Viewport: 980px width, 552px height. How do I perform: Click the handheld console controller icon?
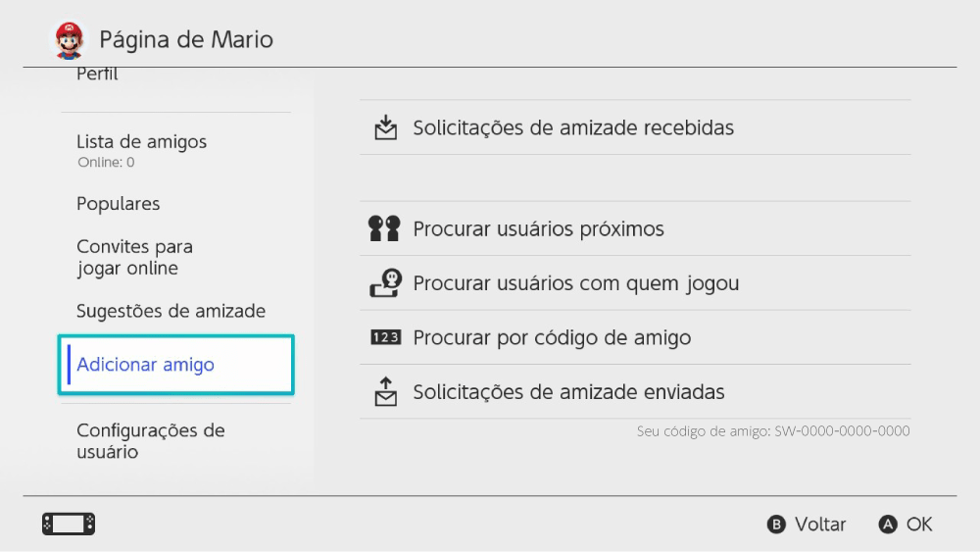tap(69, 525)
